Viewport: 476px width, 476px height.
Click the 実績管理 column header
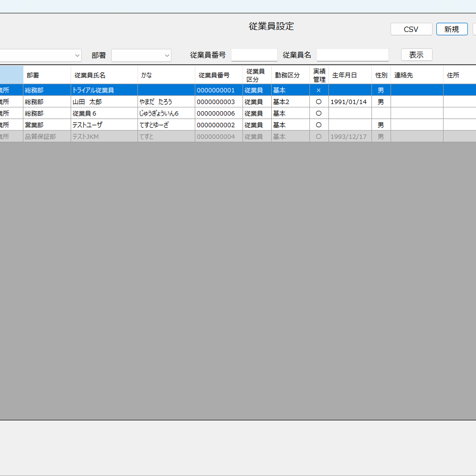coord(318,74)
